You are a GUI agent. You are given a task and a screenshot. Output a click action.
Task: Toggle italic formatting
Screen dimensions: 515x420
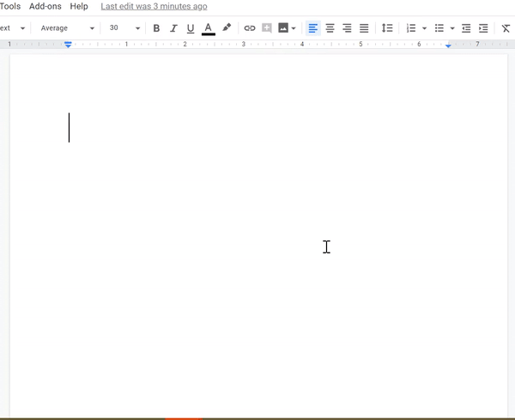pyautogui.click(x=173, y=28)
